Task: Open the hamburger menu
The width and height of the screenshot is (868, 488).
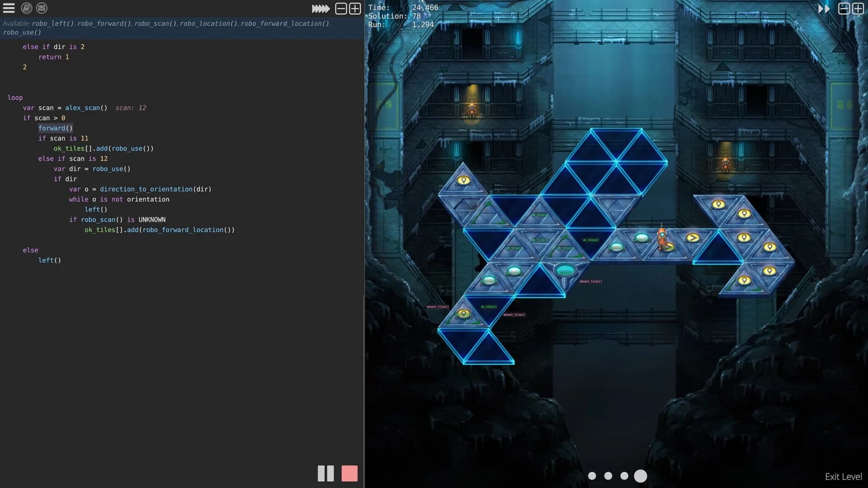Action: click(x=9, y=8)
